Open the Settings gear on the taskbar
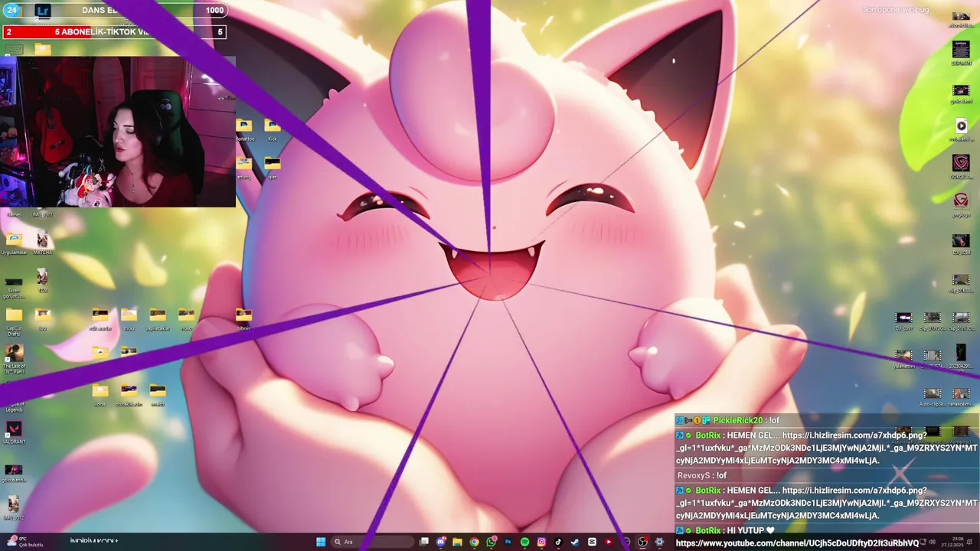Image resolution: width=980 pixels, height=551 pixels. point(659,542)
